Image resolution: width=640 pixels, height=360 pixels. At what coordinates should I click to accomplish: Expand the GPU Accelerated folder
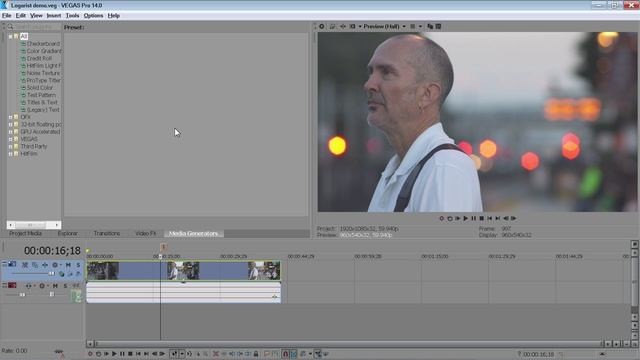(11, 132)
